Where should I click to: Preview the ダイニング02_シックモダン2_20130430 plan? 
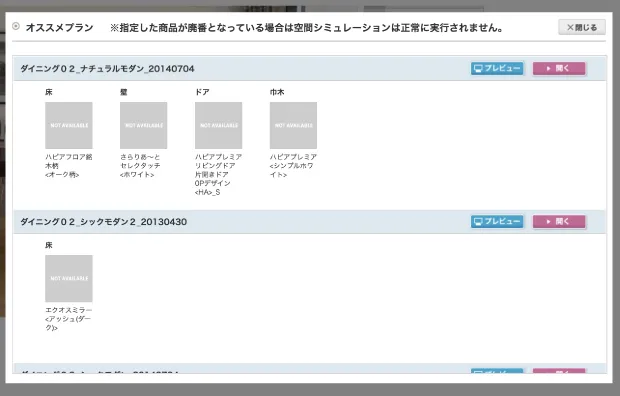pos(497,222)
